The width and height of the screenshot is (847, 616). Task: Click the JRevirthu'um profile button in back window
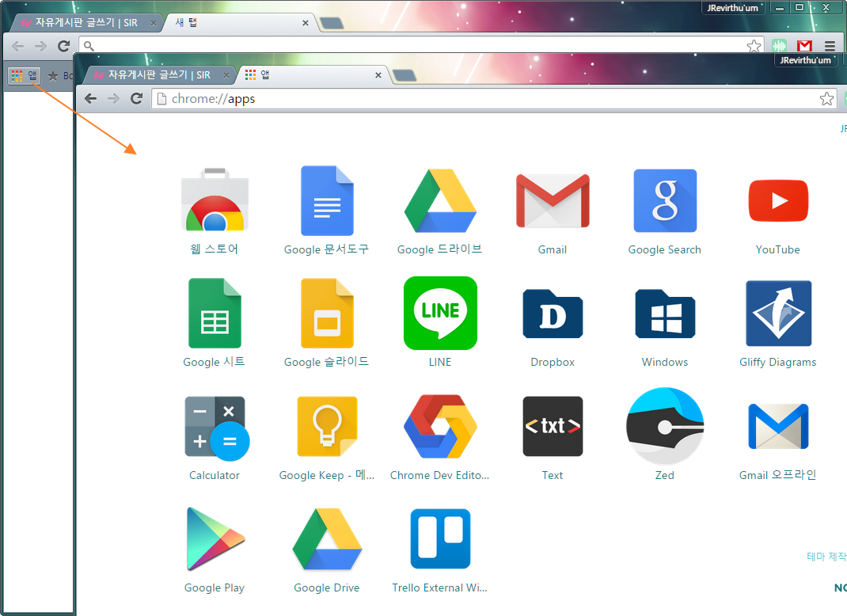point(732,8)
